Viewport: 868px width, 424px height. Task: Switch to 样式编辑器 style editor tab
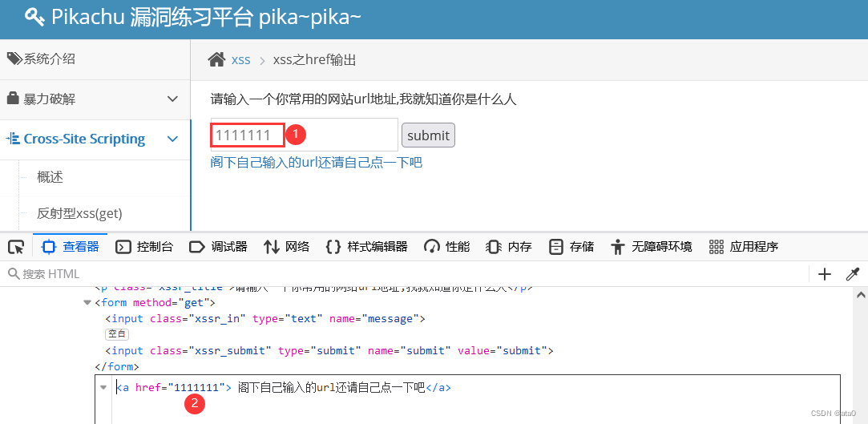(x=366, y=247)
